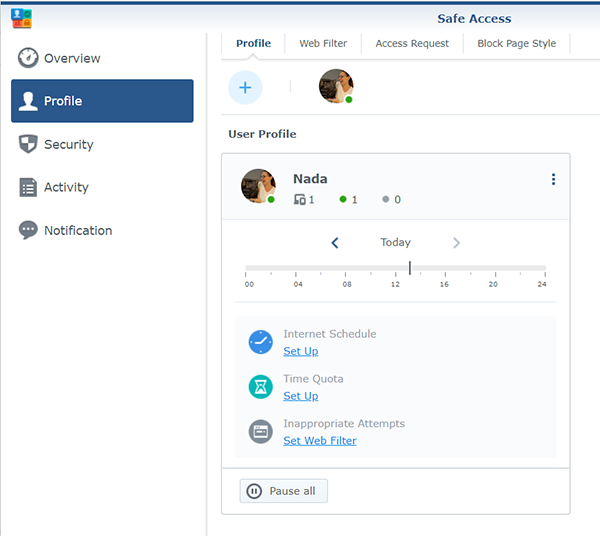Screen dimensions: 600x536
Task: Go to the Notification section
Action: [77, 230]
